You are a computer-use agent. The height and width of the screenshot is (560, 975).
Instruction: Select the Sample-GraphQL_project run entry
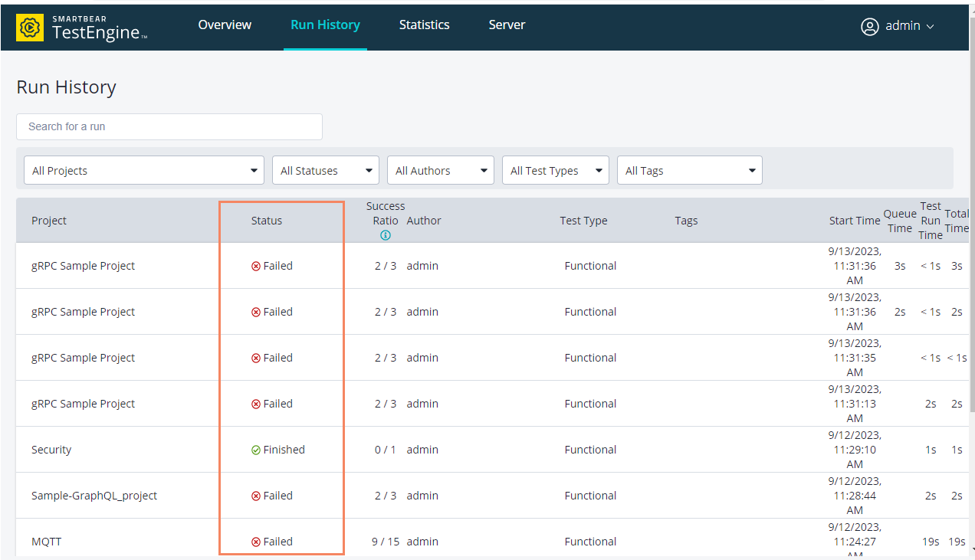[94, 496]
